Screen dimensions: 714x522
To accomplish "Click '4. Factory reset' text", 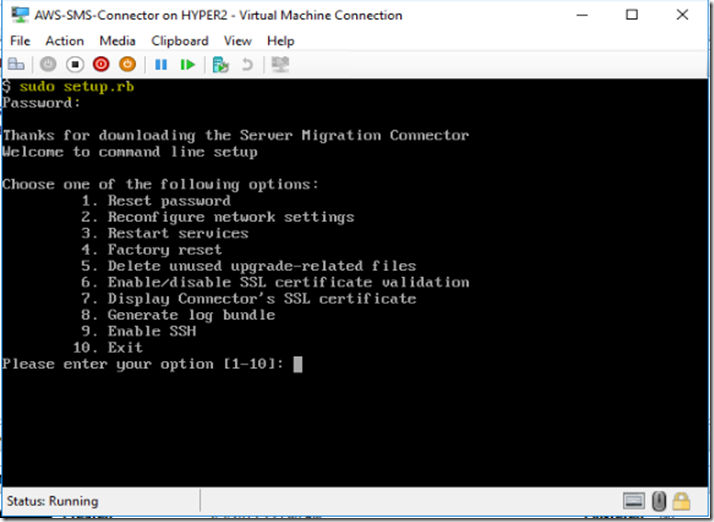I will coord(152,250).
